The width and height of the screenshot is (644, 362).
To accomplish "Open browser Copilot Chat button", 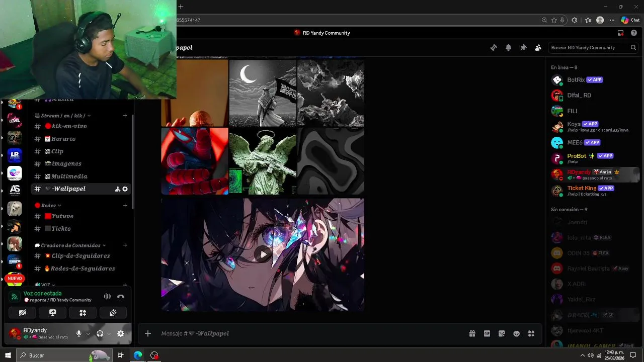I will tap(630, 20).
